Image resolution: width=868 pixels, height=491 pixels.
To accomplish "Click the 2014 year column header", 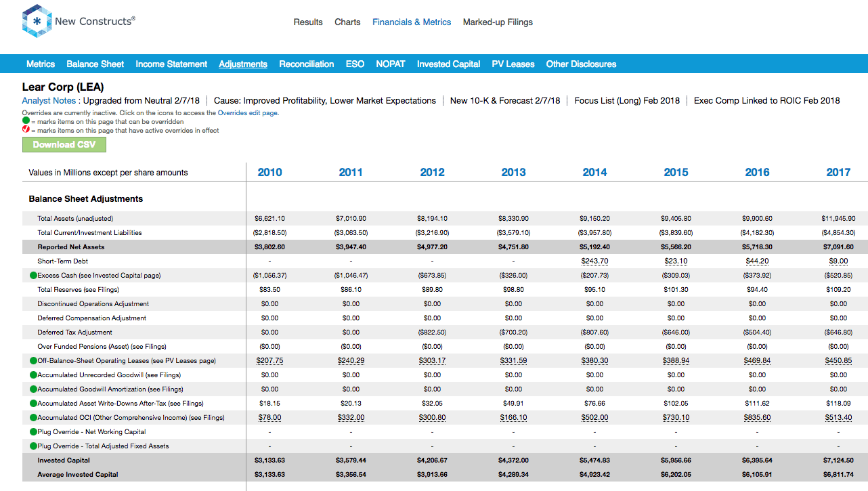I will click(594, 173).
